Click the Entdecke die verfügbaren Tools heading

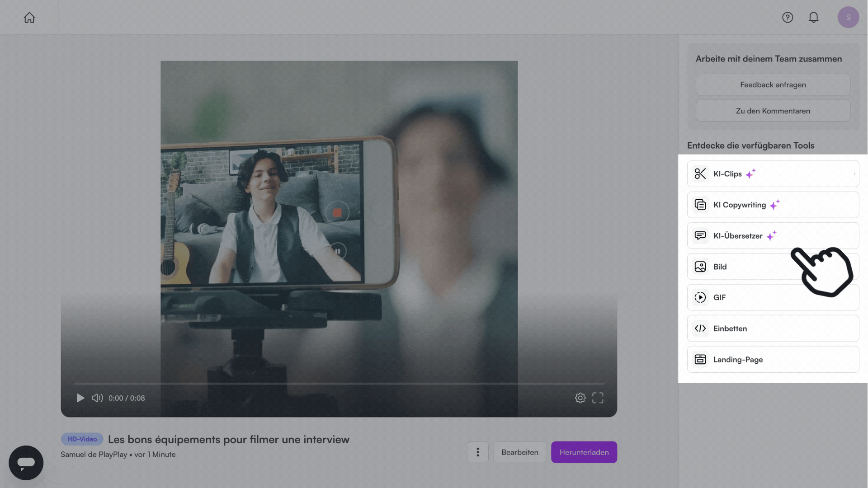coord(750,145)
